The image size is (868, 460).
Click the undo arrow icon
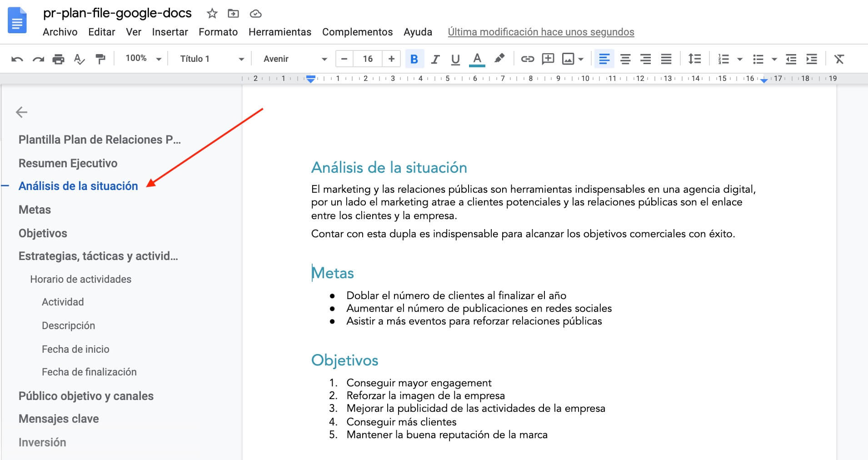click(x=17, y=59)
